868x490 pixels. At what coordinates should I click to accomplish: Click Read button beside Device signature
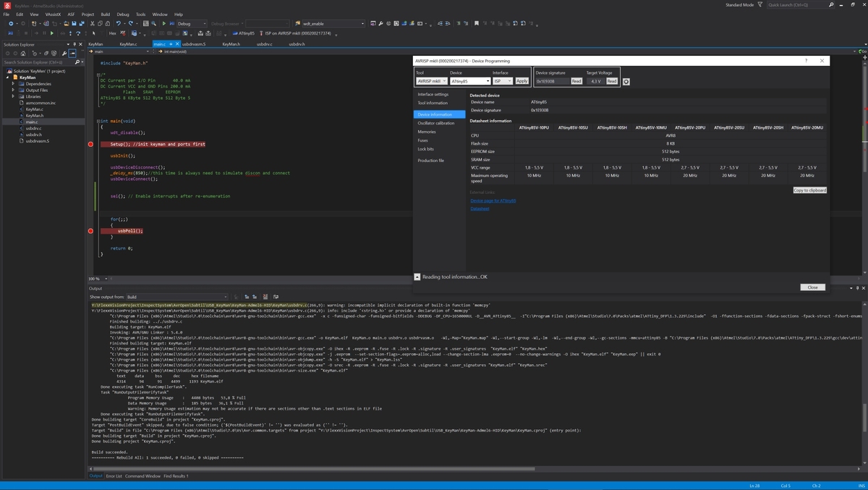(x=576, y=81)
